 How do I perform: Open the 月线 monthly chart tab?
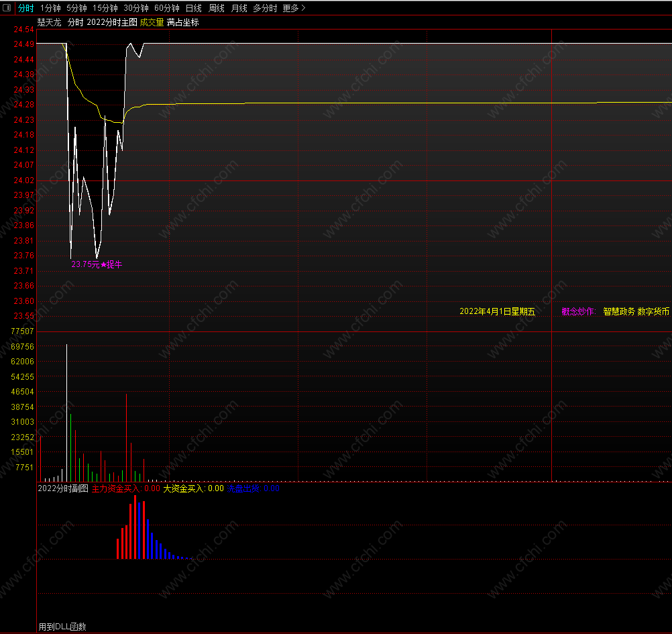[239, 8]
